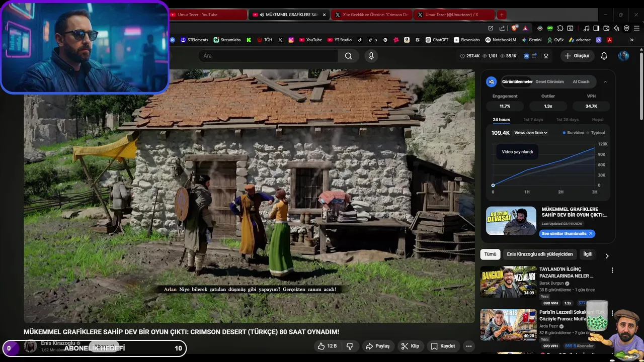Like the video with 12 B thumbs-up
Viewport: 644px width, 362px height.
(x=327, y=346)
